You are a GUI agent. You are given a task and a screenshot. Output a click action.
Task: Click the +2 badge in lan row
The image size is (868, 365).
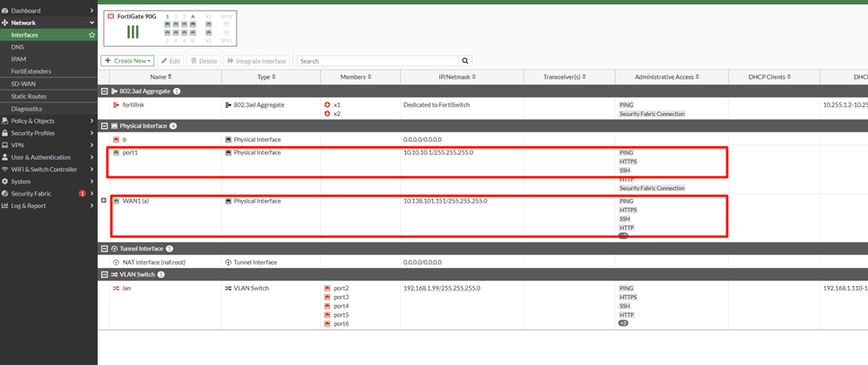623,323
